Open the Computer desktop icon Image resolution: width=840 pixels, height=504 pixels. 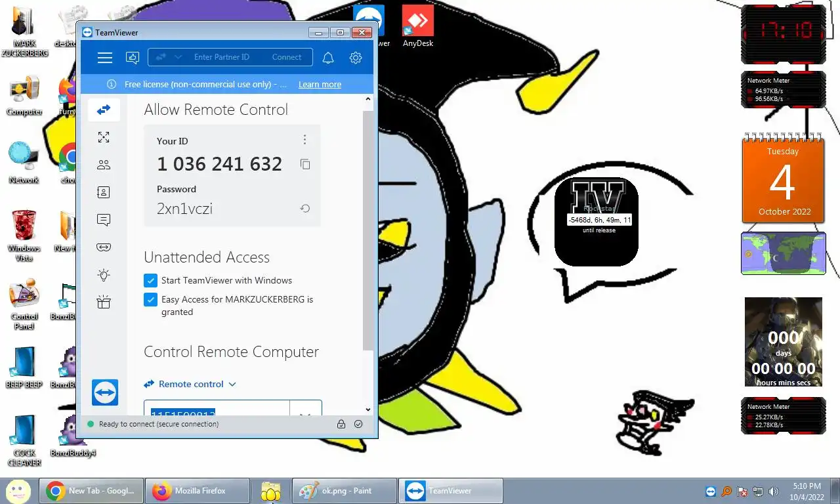(x=24, y=96)
